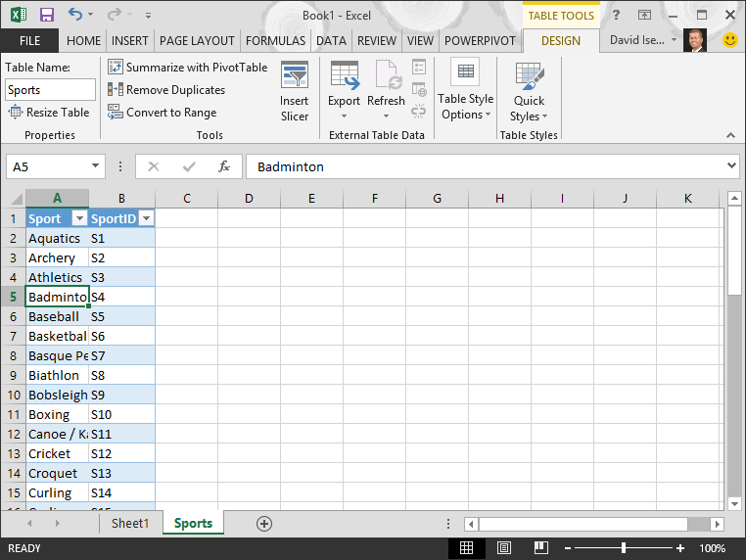Viewport: 746px width, 560px height.
Task: Click the Cancel X icon in formula bar
Action: (154, 166)
